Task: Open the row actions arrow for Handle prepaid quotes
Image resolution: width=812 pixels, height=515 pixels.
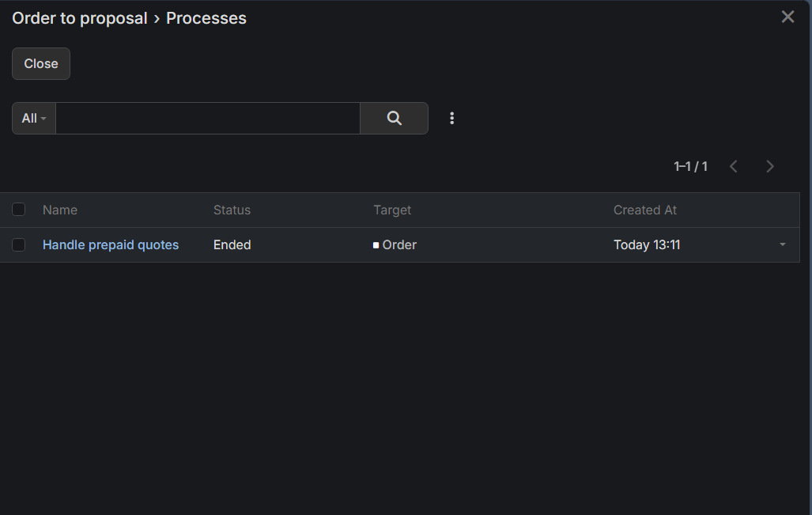Action: tap(783, 245)
